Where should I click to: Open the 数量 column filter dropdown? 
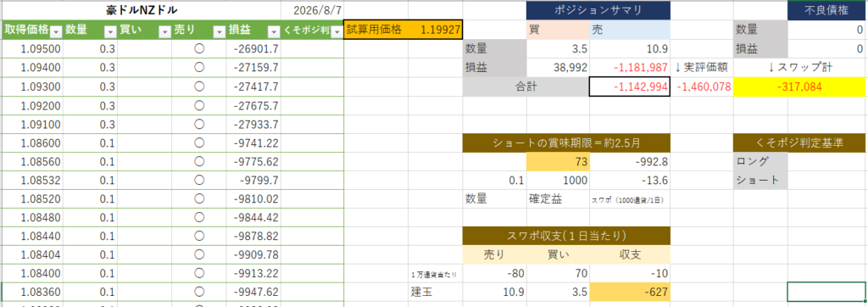(110, 31)
